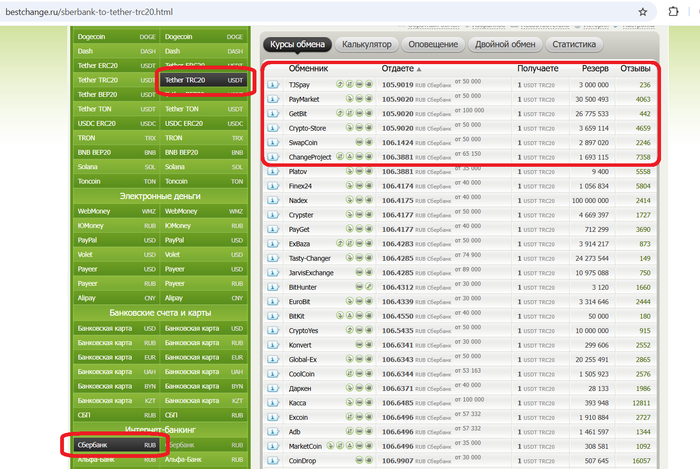700x469 pixels.
Task: Open Adb exchanger link
Action: point(294,432)
